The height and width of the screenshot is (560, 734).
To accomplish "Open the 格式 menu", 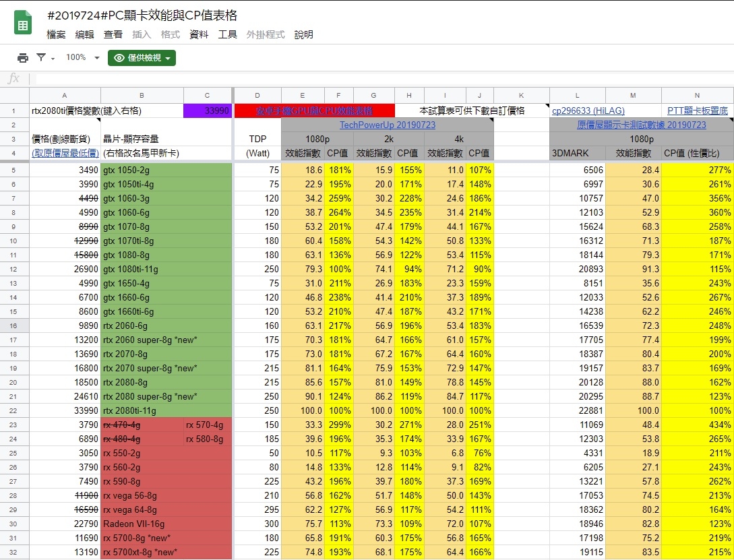I will click(x=170, y=34).
